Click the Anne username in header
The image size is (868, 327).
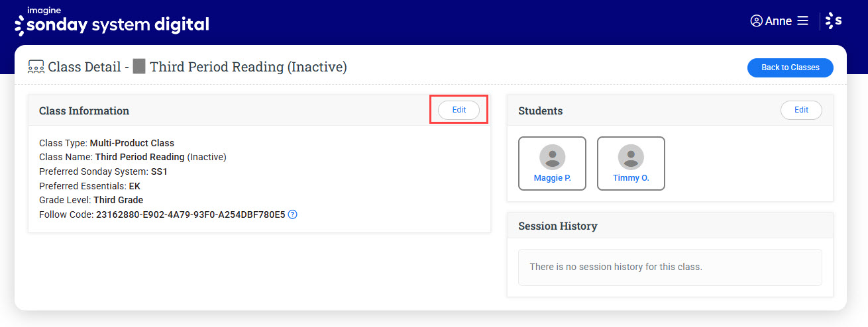(778, 21)
